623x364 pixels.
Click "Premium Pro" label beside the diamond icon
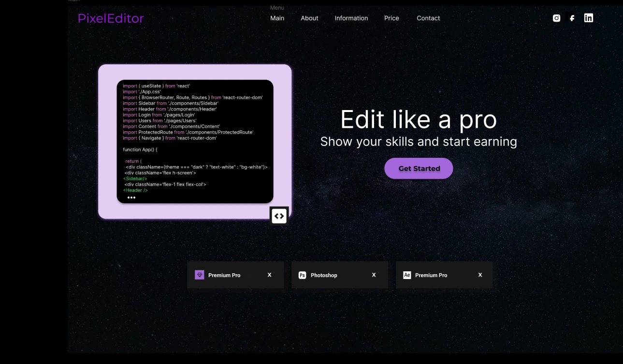click(224, 275)
